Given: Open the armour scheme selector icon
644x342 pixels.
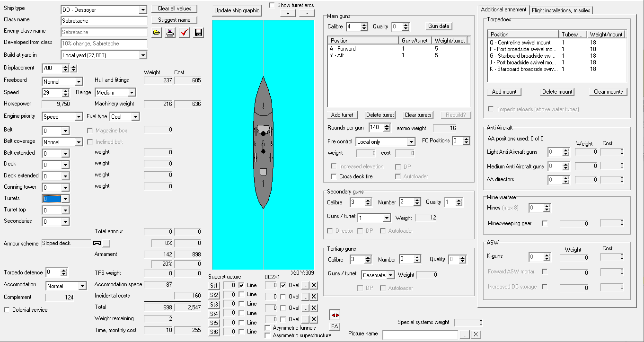Looking at the screenshot, I should [106, 243].
